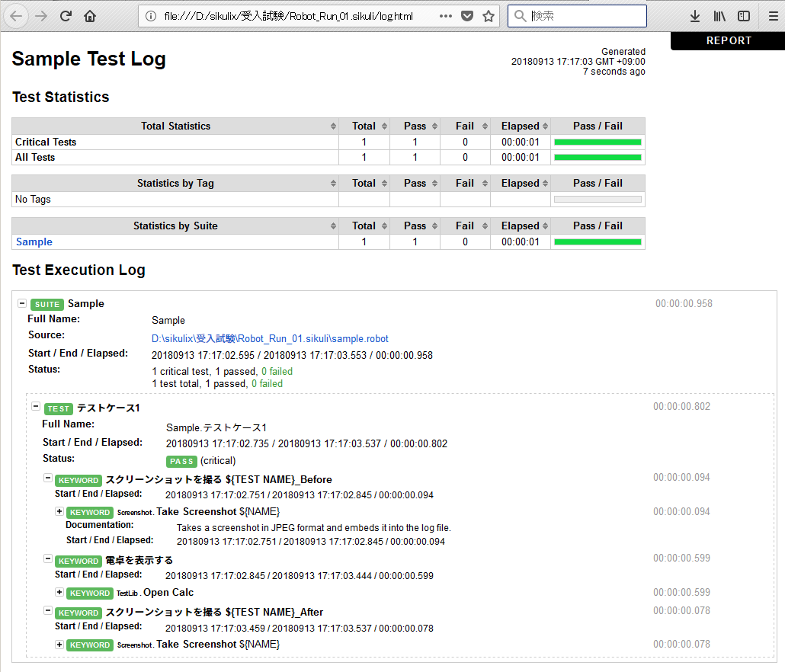Viewport: 785px width, 672px height.
Task: Sort Statistics by Suite table by Fail
Action: (465, 226)
